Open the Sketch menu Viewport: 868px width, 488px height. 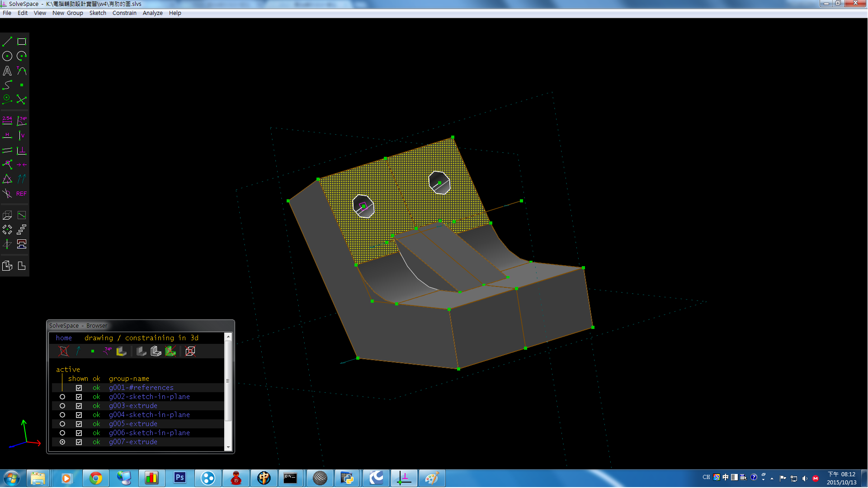[x=98, y=13]
